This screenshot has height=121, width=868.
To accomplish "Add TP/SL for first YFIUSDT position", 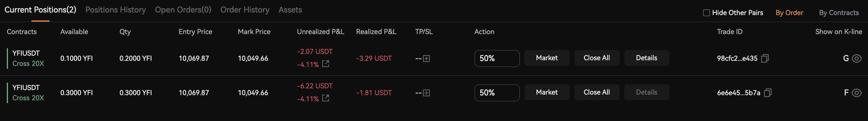I will tap(426, 59).
